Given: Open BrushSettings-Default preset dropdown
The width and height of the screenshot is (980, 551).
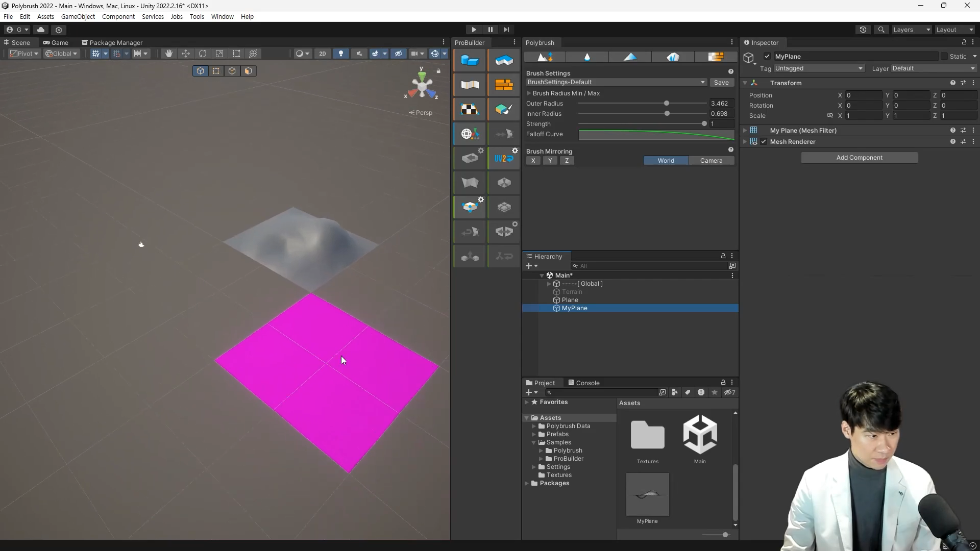Looking at the screenshot, I should 616,82.
